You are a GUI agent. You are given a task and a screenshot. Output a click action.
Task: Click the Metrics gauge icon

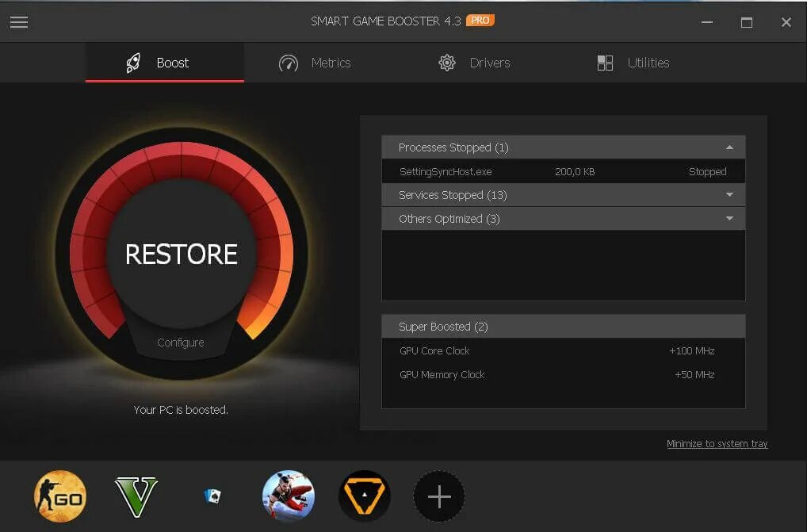coord(289,63)
